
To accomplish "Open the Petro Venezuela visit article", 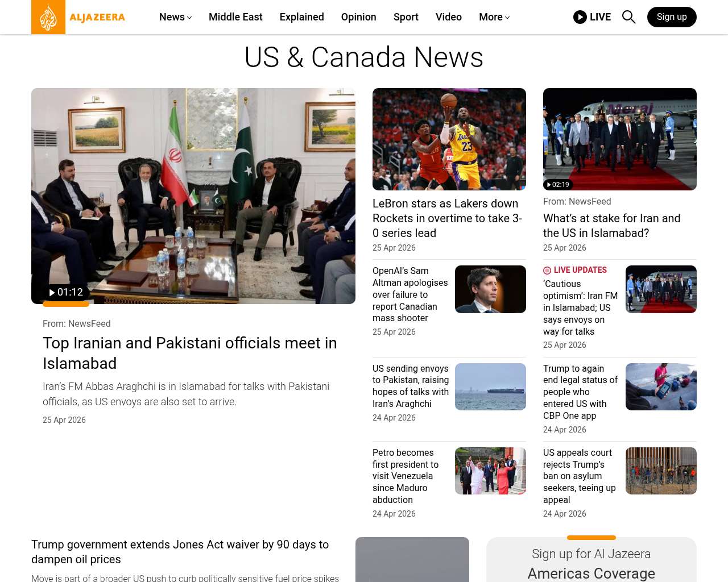I will click(x=405, y=476).
